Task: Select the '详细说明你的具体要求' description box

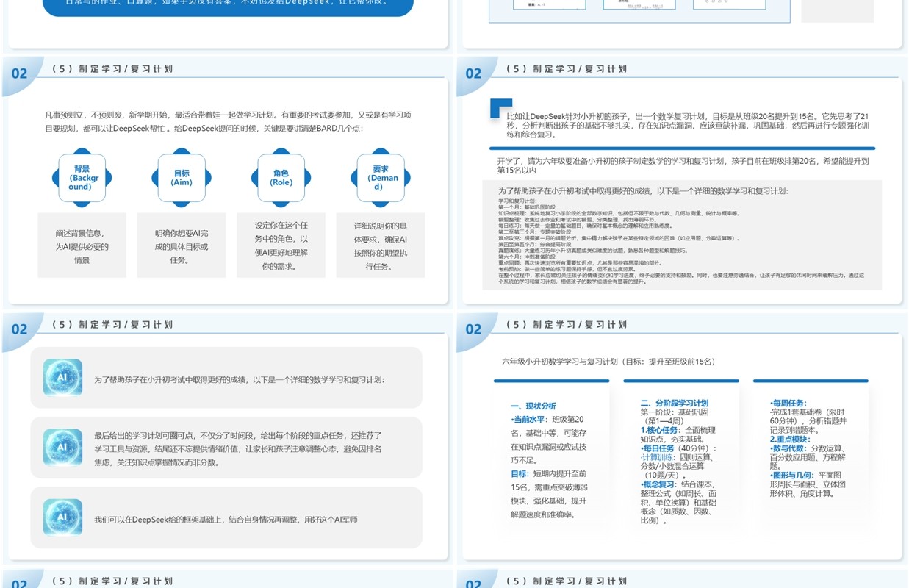Action: [380, 245]
